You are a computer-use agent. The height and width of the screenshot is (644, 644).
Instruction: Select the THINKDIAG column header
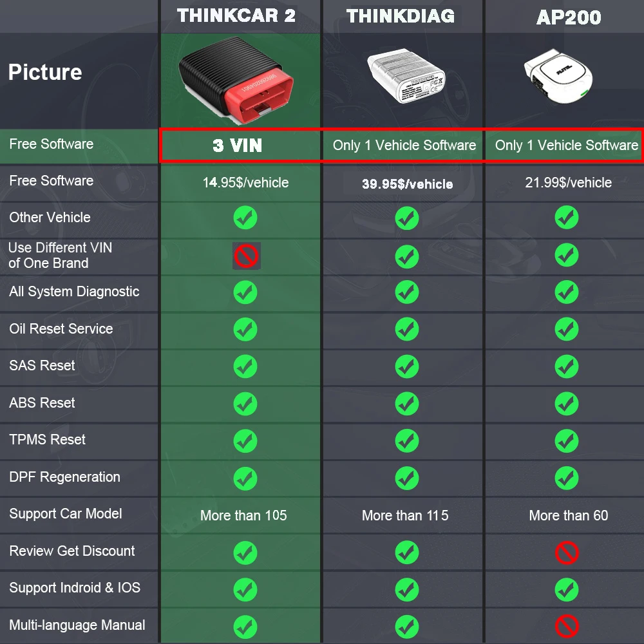point(401,16)
